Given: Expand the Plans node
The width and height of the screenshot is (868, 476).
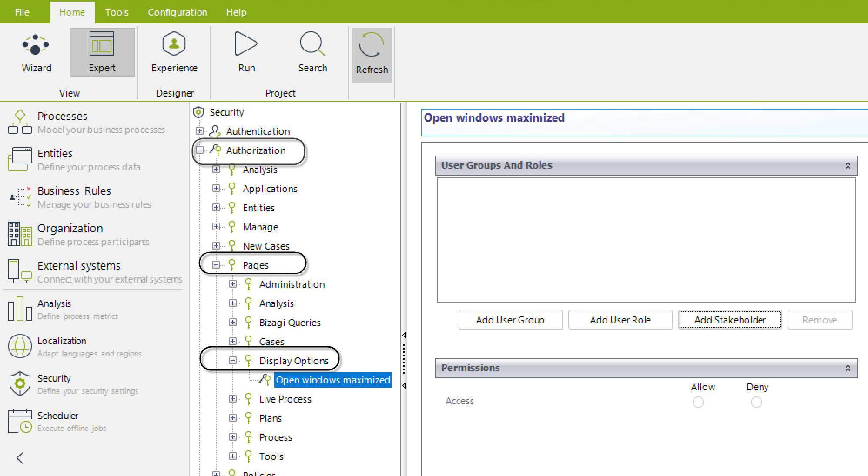Looking at the screenshot, I should (x=233, y=418).
